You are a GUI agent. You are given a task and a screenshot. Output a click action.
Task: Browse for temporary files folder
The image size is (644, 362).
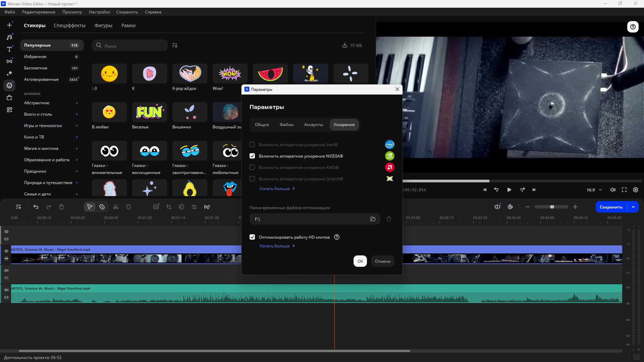pyautogui.click(x=373, y=219)
